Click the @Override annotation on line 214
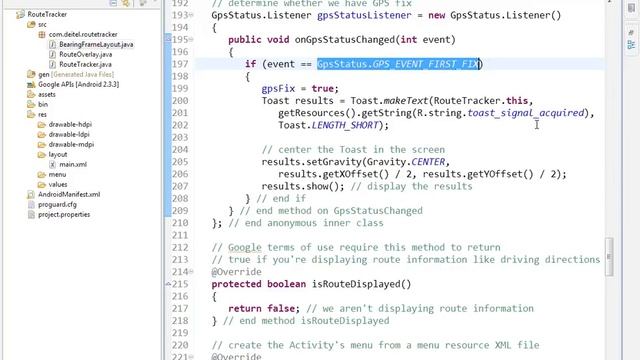The image size is (640, 360). tap(236, 272)
